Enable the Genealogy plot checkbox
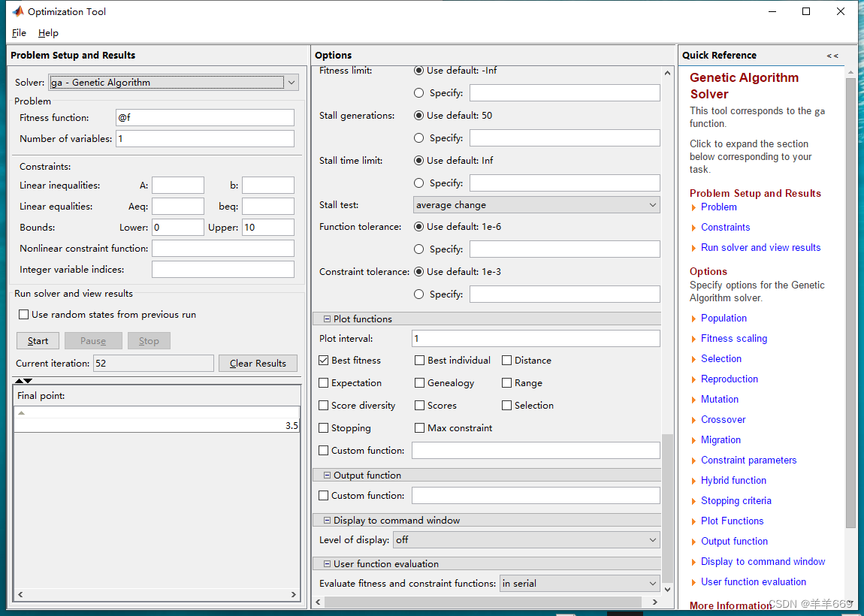 (420, 383)
